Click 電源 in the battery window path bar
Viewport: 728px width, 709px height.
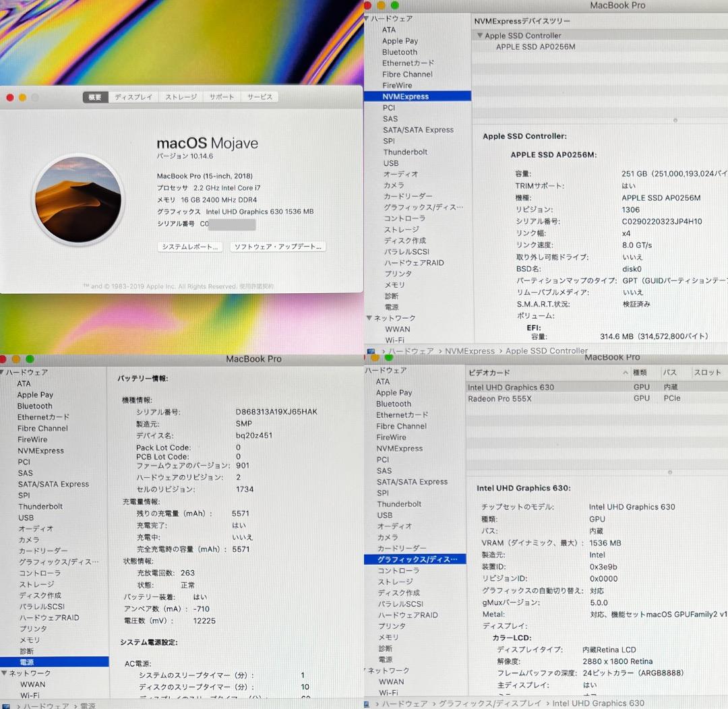[x=87, y=706]
